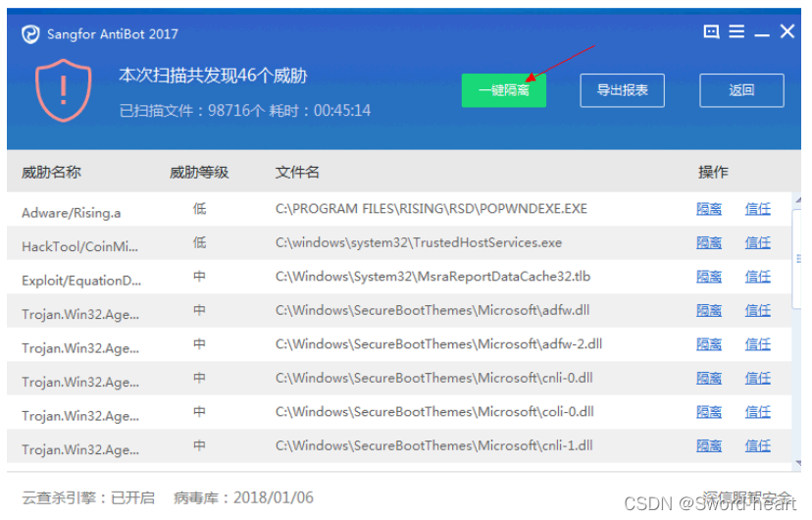Click the 威胁等级 column header
The width and height of the screenshot is (812, 520).
199,172
